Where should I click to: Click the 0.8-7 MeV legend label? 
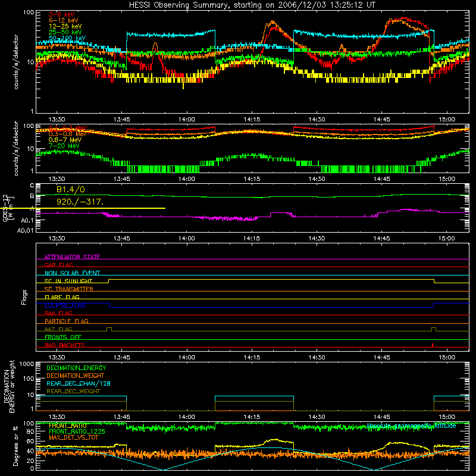(65, 140)
